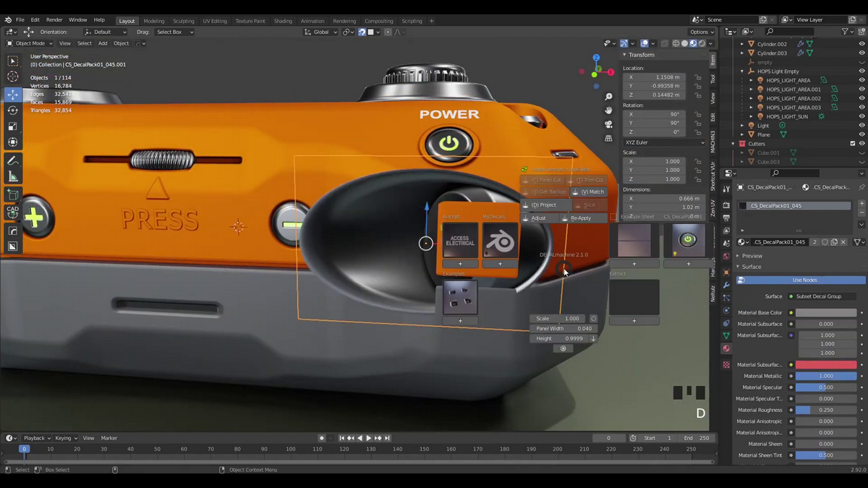Uncheck the Cutters collection checkbox
Screen dimensions: 868x488
pos(852,144)
